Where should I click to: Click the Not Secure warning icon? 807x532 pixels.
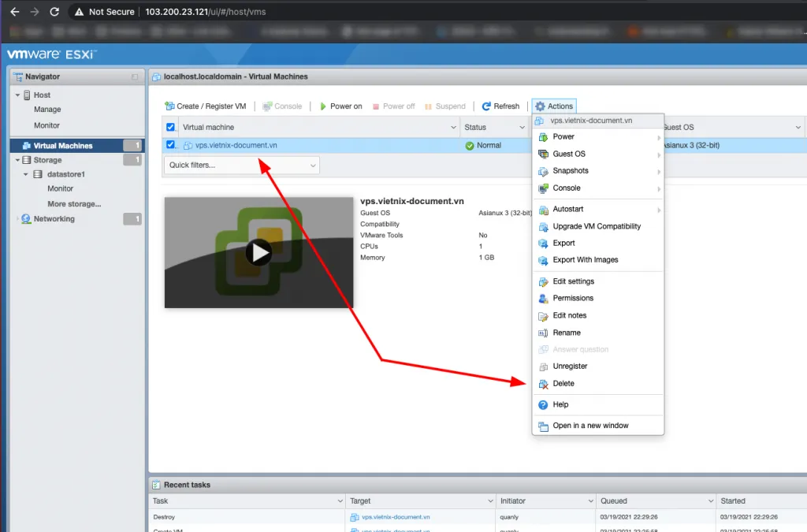(79, 11)
